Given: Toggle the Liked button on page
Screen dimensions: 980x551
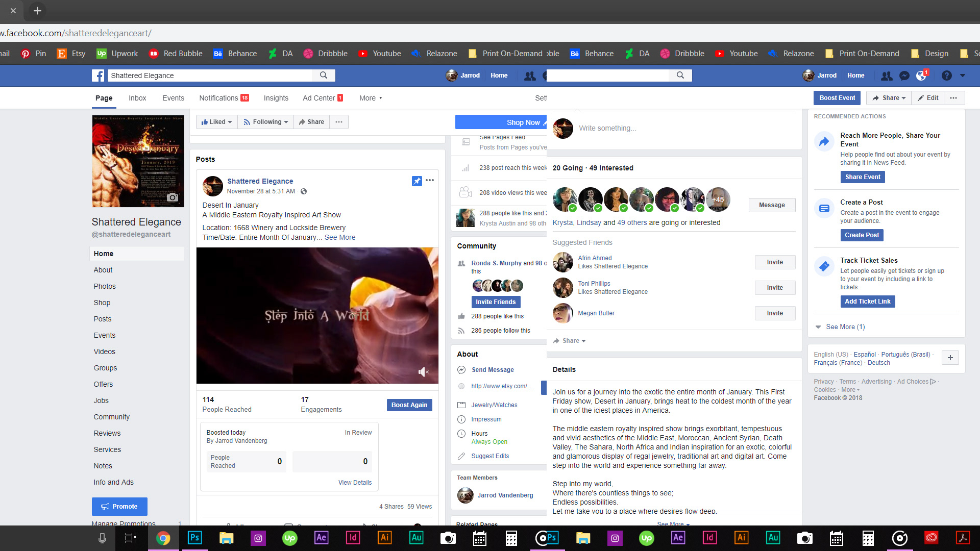Looking at the screenshot, I should coord(217,122).
